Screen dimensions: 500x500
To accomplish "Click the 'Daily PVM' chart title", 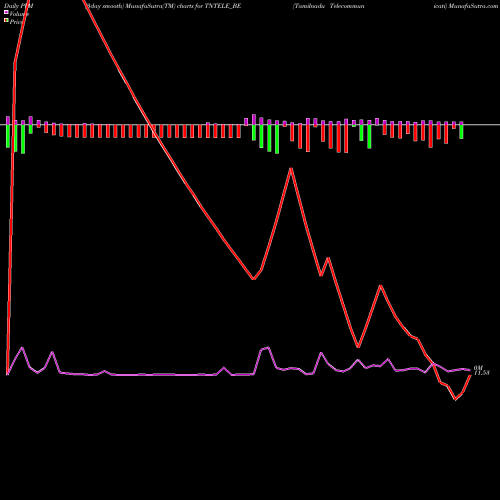I will pyautogui.click(x=19, y=6).
